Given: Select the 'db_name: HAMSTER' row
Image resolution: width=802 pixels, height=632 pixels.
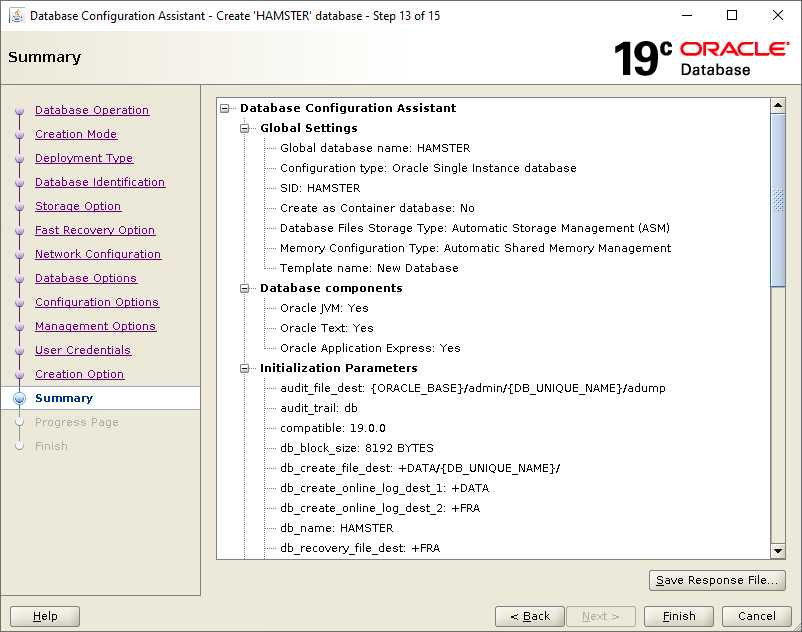Looking at the screenshot, I should coord(337,528).
